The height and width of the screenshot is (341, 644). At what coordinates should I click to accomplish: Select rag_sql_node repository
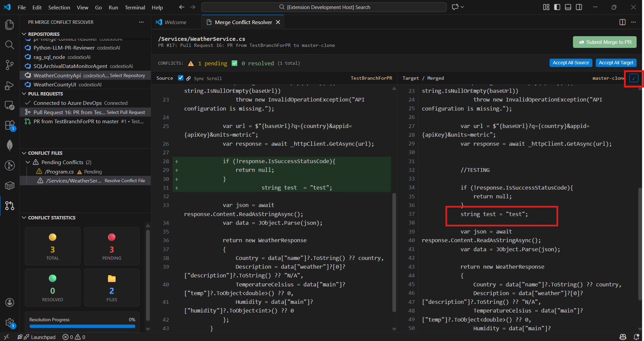(x=85, y=57)
